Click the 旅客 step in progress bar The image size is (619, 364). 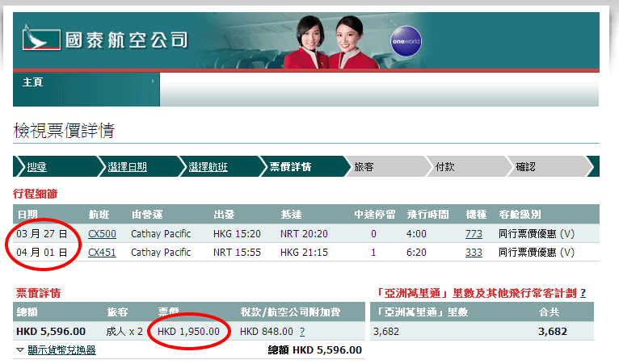364,166
